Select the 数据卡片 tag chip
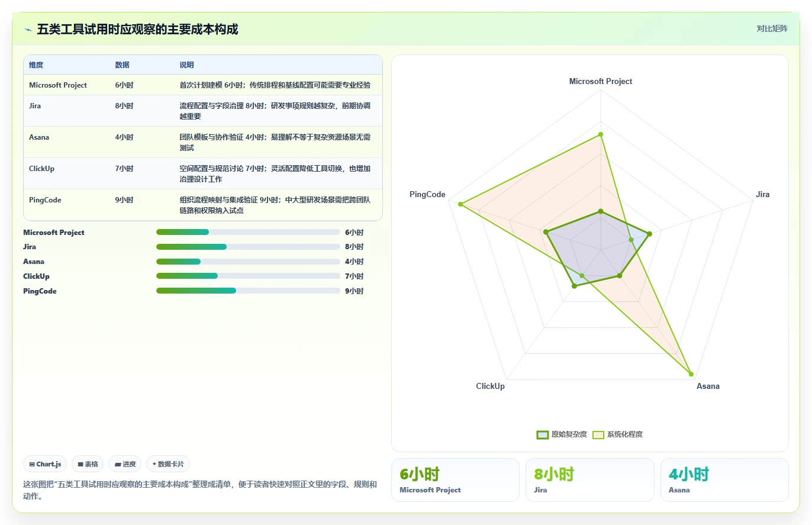 [168, 464]
